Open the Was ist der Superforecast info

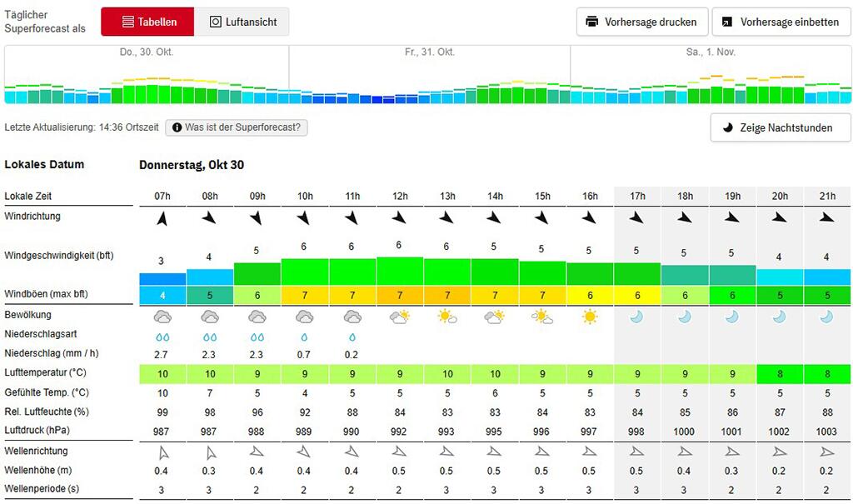pos(236,127)
